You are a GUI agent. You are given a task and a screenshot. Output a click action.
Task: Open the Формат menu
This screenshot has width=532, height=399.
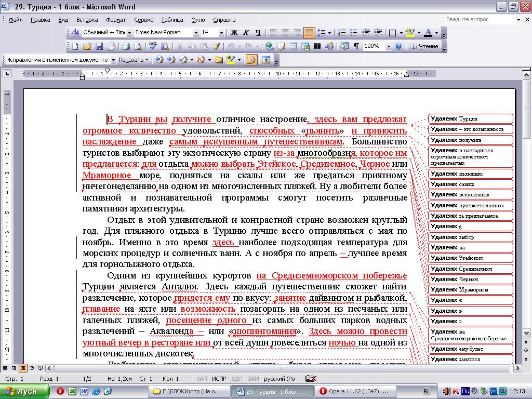click(116, 20)
